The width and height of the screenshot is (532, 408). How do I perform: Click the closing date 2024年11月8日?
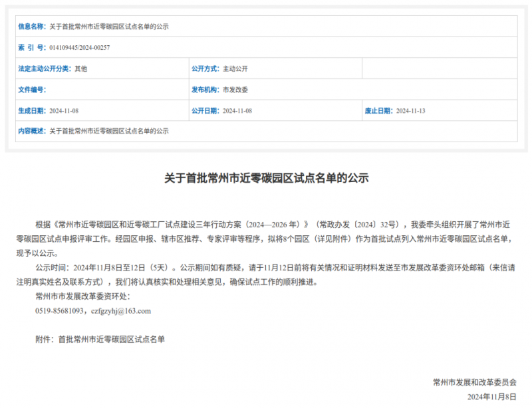(x=491, y=397)
